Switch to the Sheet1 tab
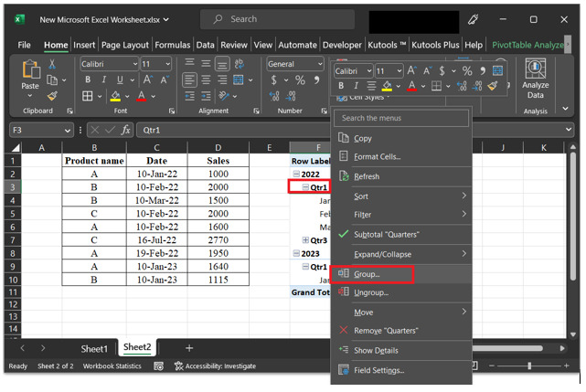The image size is (586, 392). click(94, 348)
